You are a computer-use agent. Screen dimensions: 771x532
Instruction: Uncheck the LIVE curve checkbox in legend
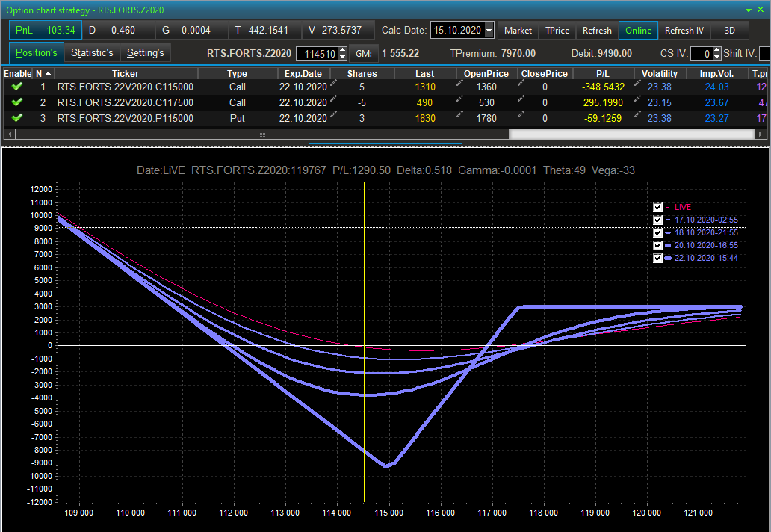coord(658,208)
